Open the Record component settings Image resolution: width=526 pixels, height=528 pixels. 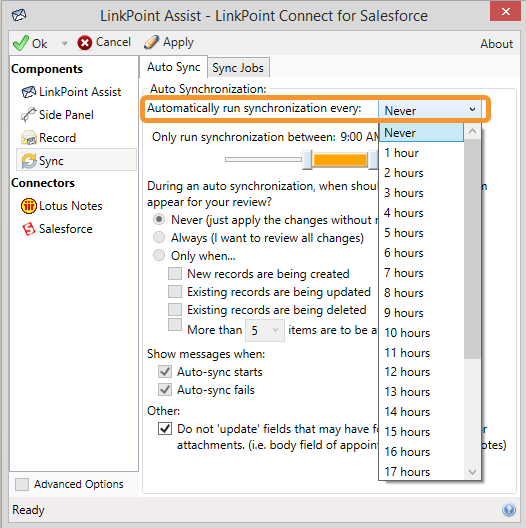pos(49,138)
